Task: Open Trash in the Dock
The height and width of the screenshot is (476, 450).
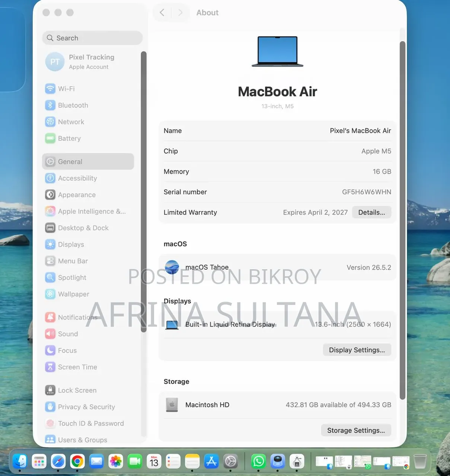Action: click(420, 461)
